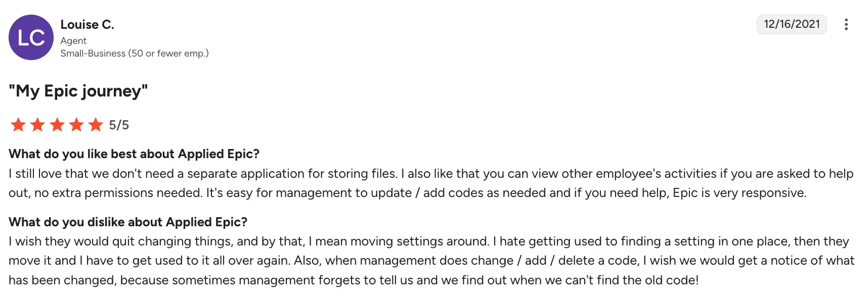Screen dimensions: 868x301
Task: Select the fifth rating star
Action: pyautogui.click(x=96, y=125)
